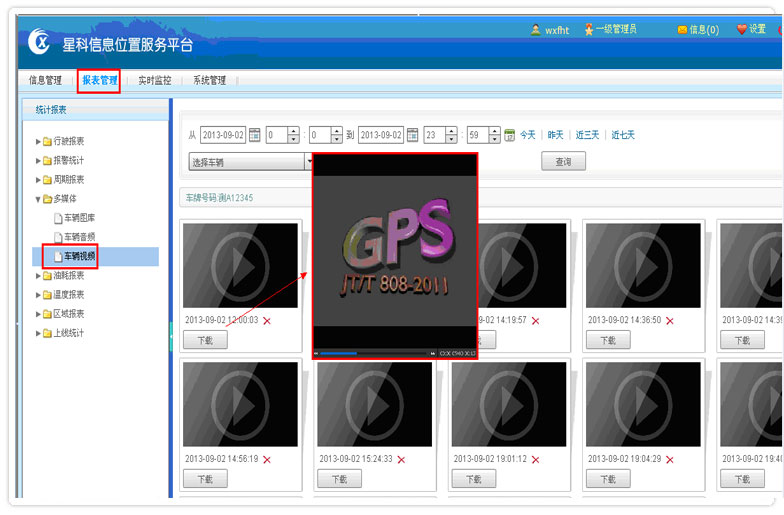
Task: Expand the 油耗报表 tree node
Action: (x=39, y=275)
